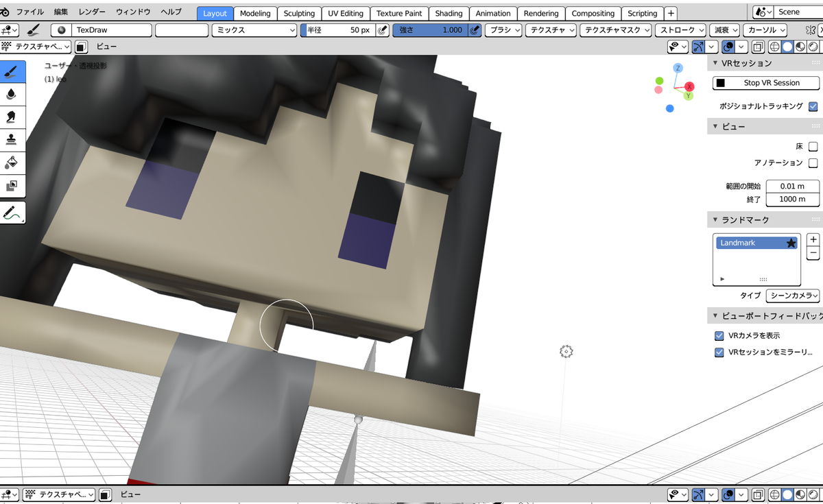Switch to the UV Editing workspace tab
This screenshot has height=504, width=823.
point(346,13)
